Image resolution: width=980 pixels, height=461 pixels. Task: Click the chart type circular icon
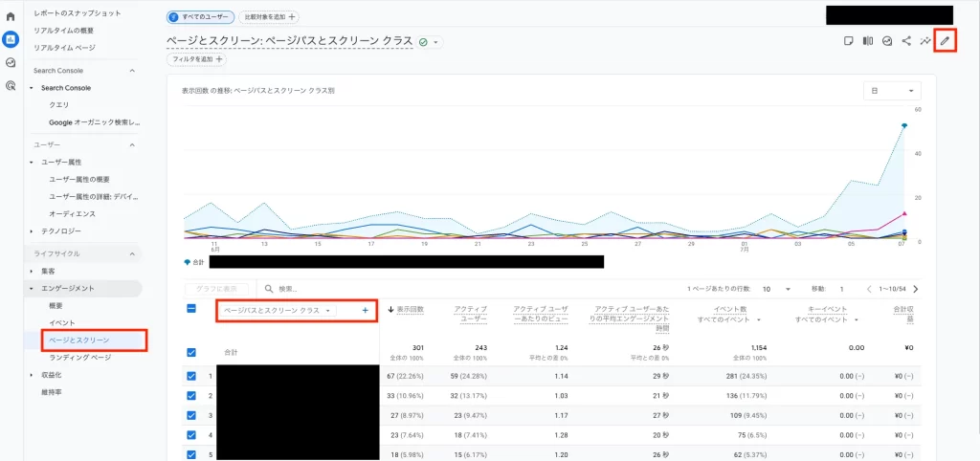887,41
